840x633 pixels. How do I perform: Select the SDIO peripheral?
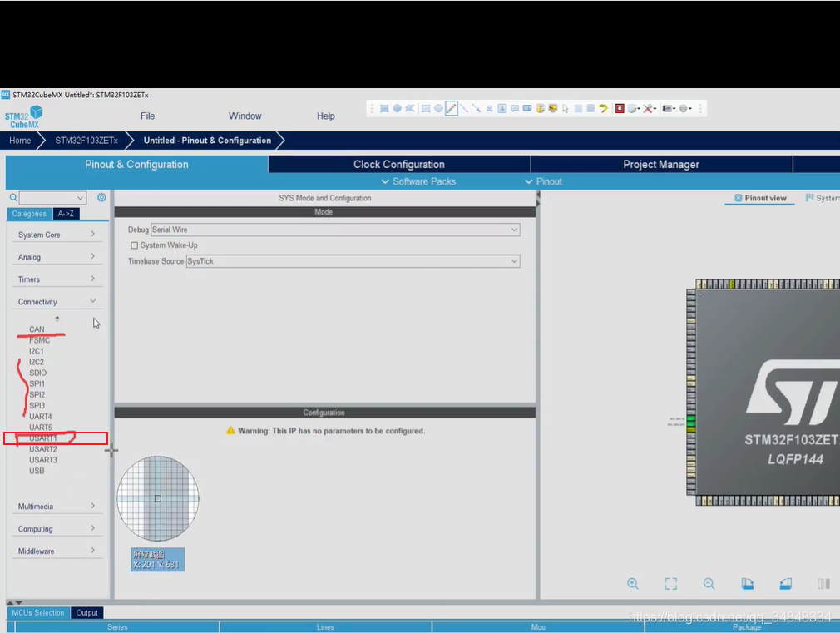[x=38, y=373]
